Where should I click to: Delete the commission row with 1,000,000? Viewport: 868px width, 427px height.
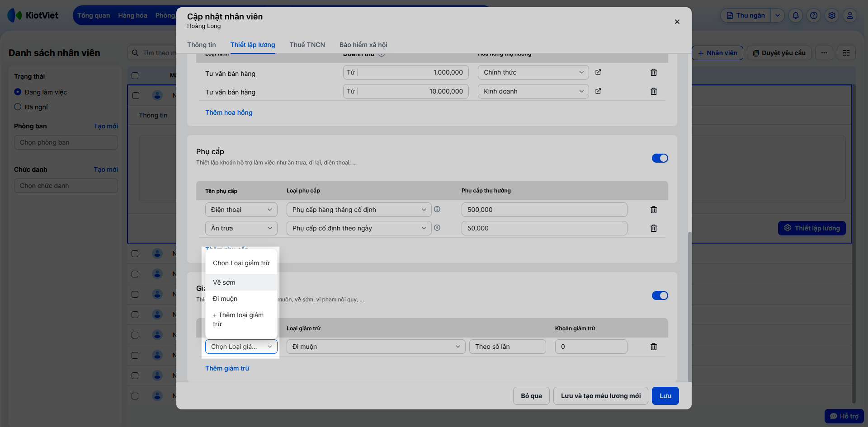654,72
